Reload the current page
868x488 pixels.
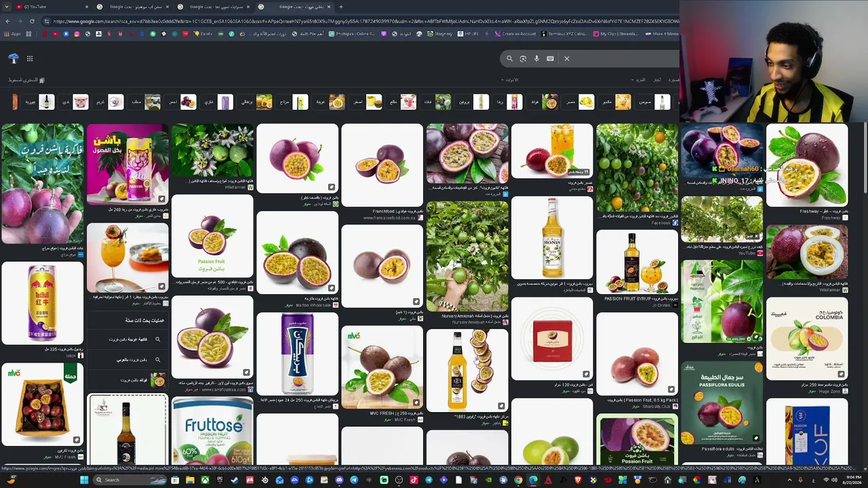(x=32, y=21)
